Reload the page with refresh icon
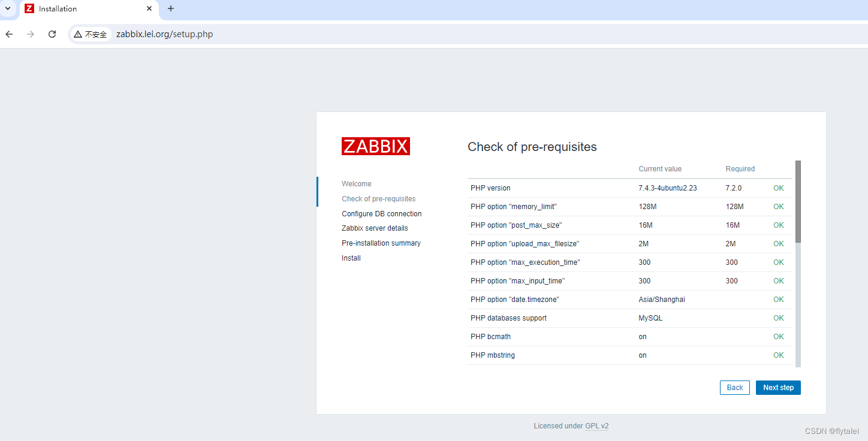This screenshot has width=868, height=441. (52, 34)
